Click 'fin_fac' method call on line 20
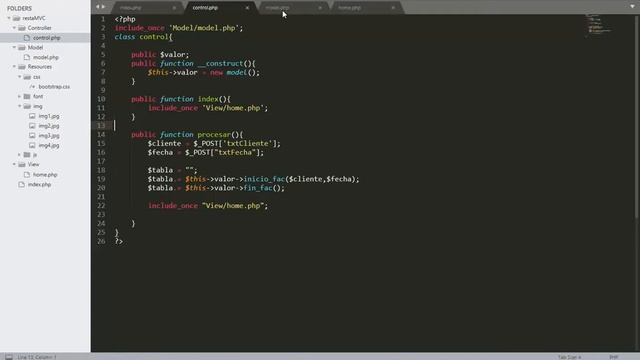The height and width of the screenshot is (360, 640). 258,188
